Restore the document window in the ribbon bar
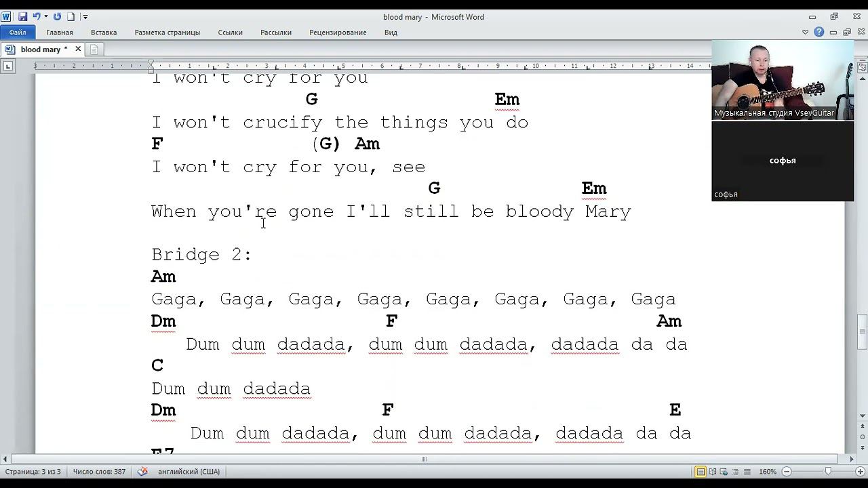The height and width of the screenshot is (488, 868). click(x=846, y=32)
